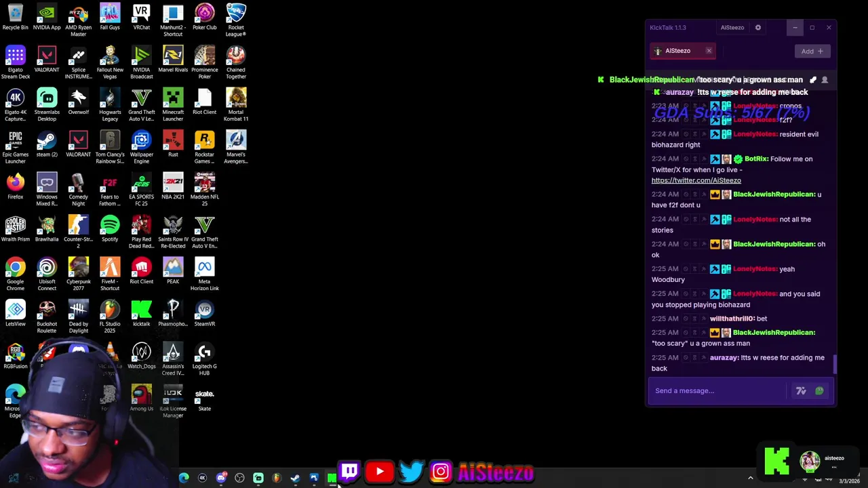Open Discord from the taskbar
This screenshot has width=868, height=488.
220,479
